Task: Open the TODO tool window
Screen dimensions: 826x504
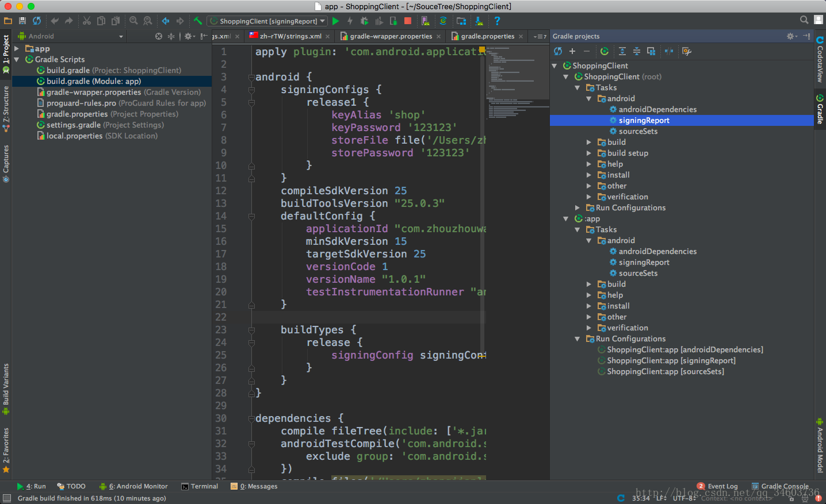Action: pos(71,486)
